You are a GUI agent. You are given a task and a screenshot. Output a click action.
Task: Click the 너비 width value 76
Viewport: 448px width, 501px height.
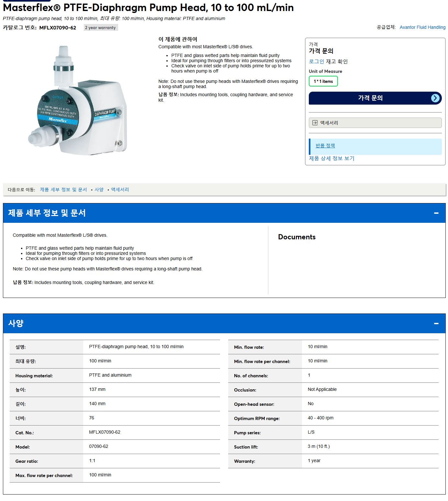pyautogui.click(x=92, y=418)
